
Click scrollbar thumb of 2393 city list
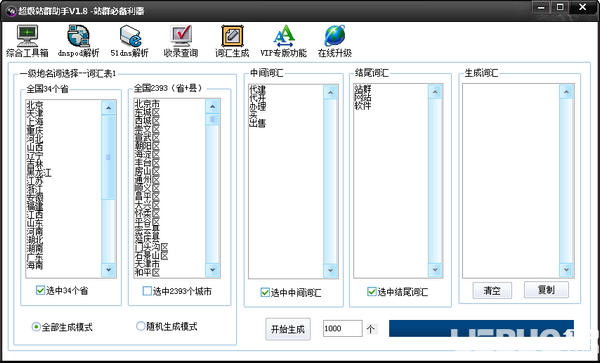pyautogui.click(x=212, y=119)
